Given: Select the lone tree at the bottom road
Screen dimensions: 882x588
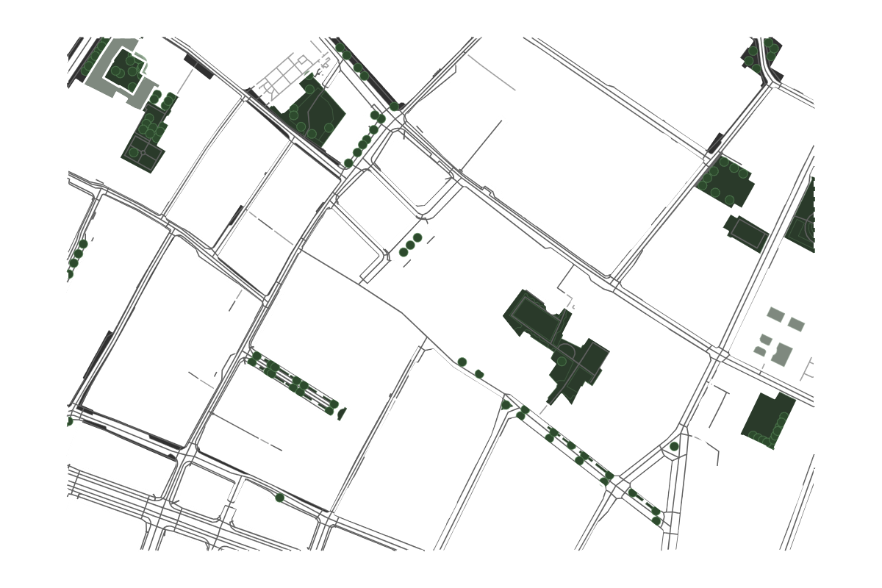Looking at the screenshot, I should [x=279, y=498].
